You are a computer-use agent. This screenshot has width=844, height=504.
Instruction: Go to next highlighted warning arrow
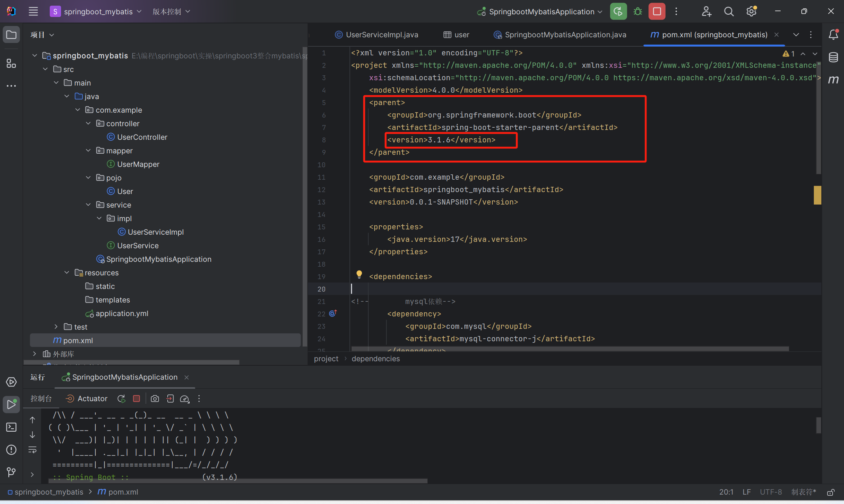pyautogui.click(x=815, y=54)
